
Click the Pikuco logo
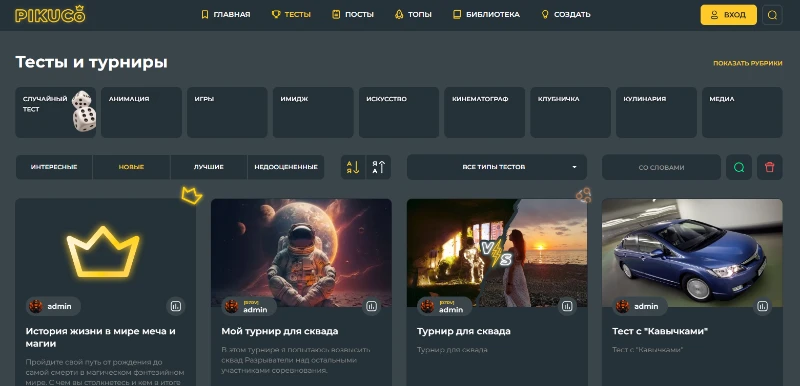(50, 14)
